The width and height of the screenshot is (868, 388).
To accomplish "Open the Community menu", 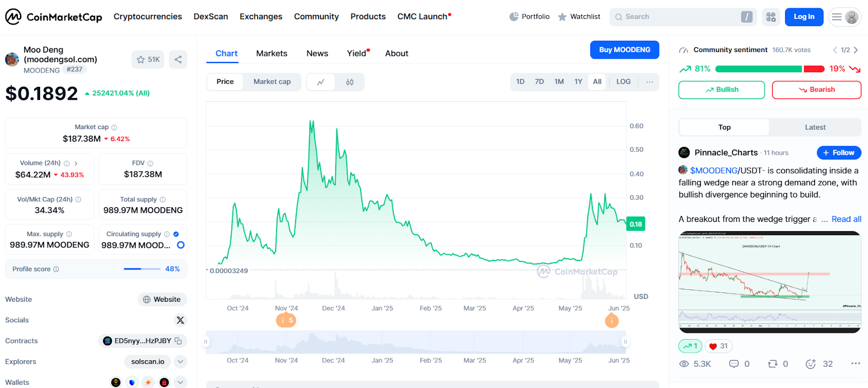I will pyautogui.click(x=316, y=17).
